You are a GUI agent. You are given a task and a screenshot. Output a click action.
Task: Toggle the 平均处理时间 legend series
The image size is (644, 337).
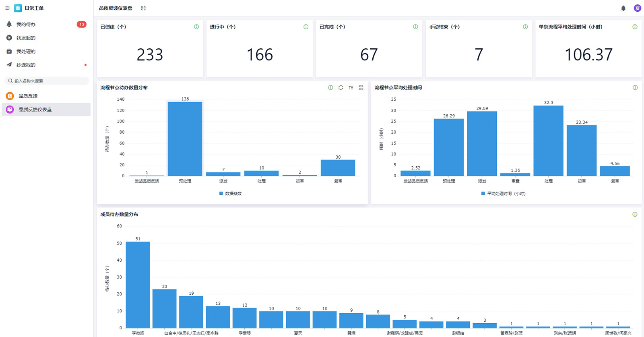(x=503, y=194)
